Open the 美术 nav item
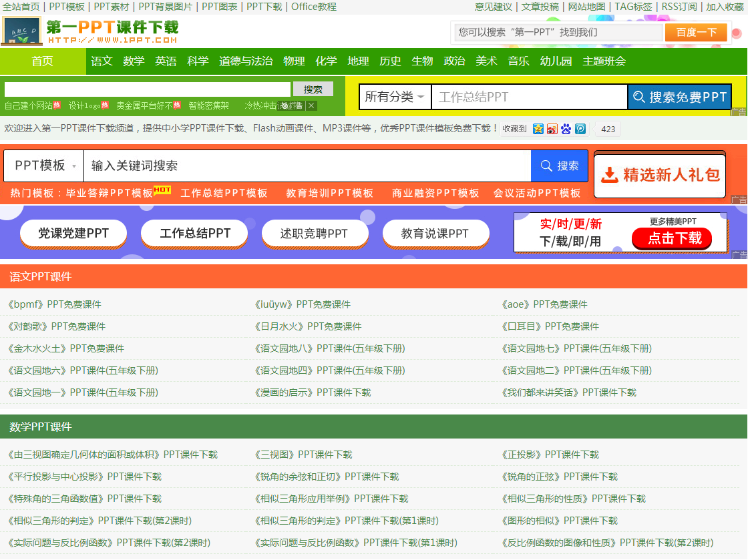 487,61
